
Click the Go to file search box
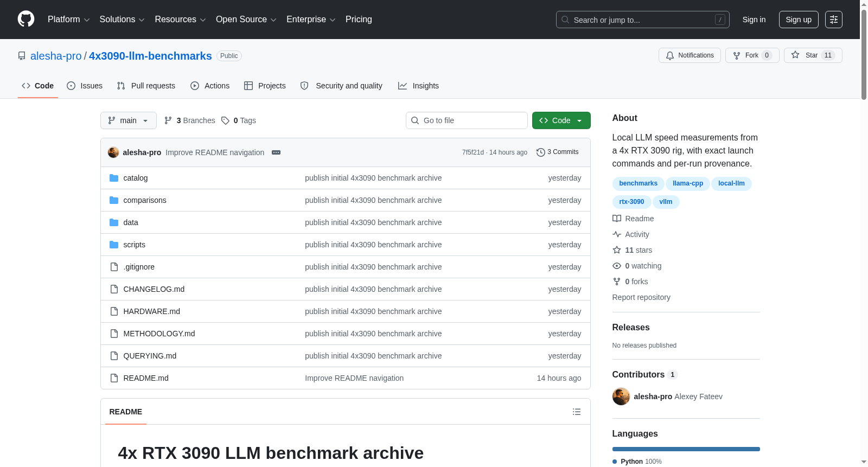pyautogui.click(x=467, y=120)
